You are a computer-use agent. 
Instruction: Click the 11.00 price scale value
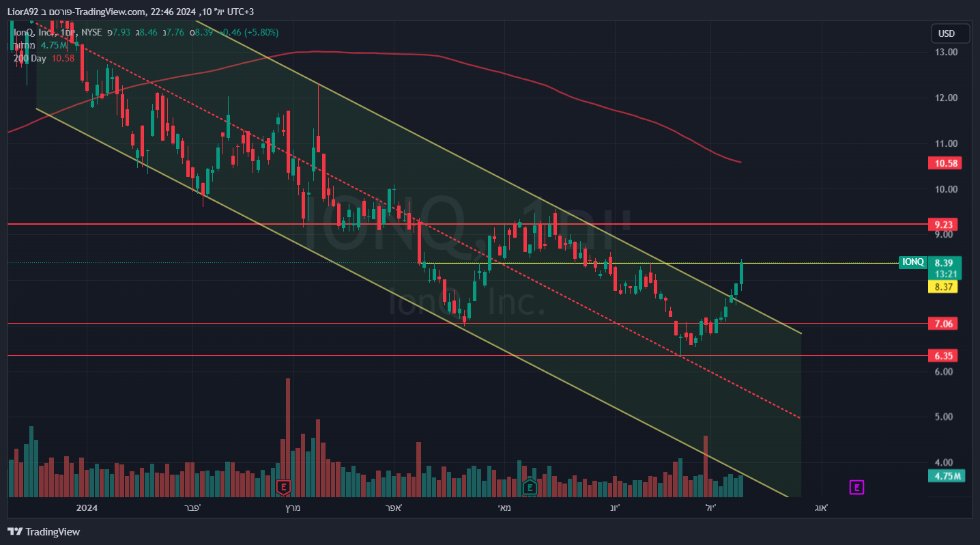pyautogui.click(x=946, y=143)
